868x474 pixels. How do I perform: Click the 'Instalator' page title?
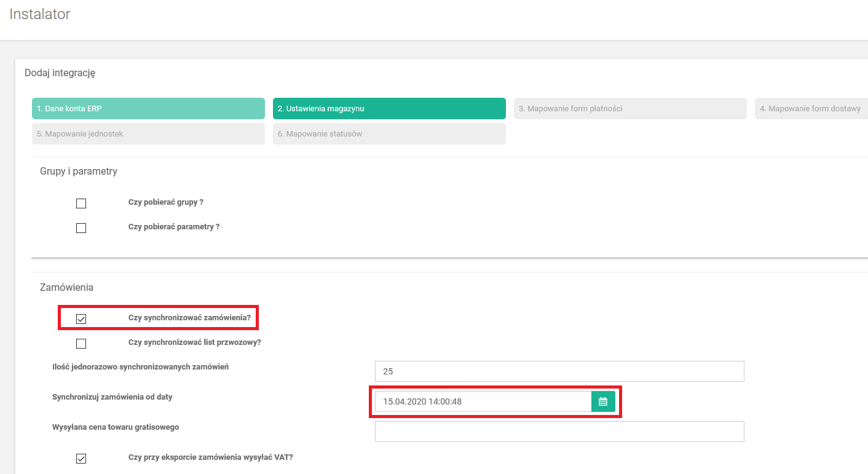click(40, 14)
